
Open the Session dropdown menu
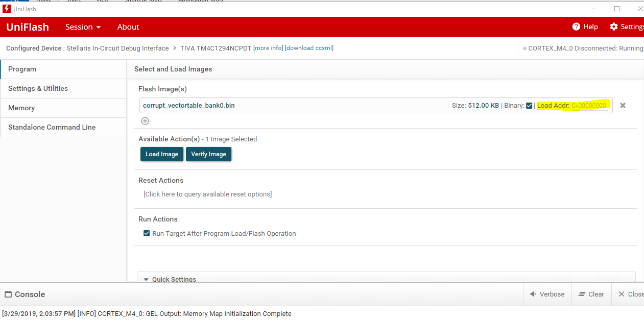click(x=83, y=27)
